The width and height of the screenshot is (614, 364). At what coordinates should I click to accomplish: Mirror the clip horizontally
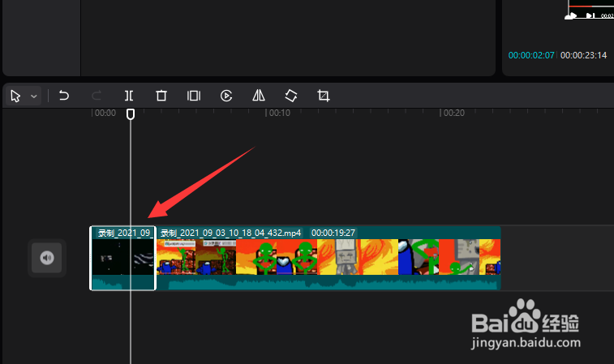[x=259, y=96]
